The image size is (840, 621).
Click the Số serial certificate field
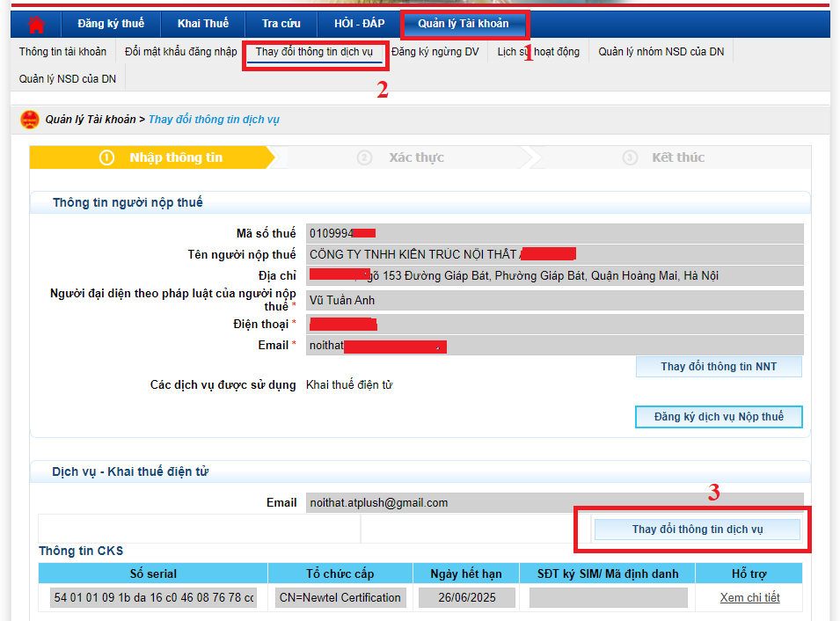[x=153, y=598]
